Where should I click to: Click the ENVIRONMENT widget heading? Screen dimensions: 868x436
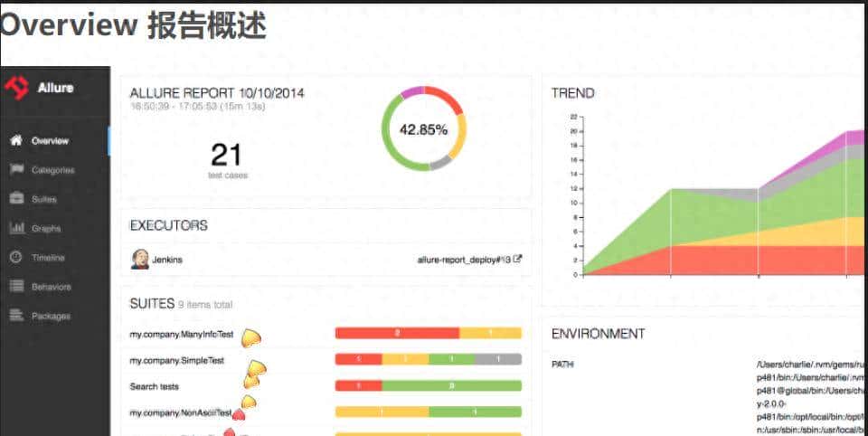tap(599, 334)
